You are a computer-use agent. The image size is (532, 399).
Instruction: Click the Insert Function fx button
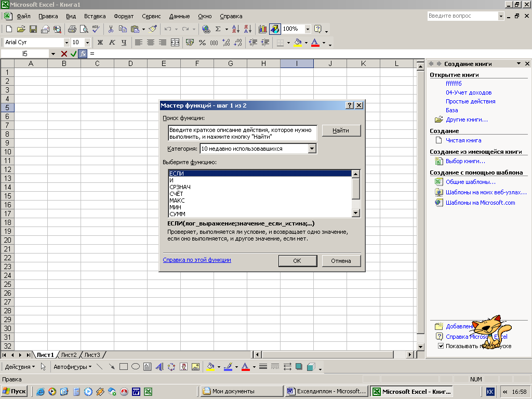tap(83, 54)
